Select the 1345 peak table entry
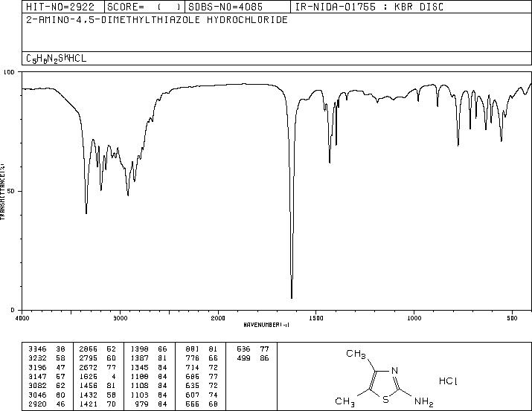 click(149, 367)
